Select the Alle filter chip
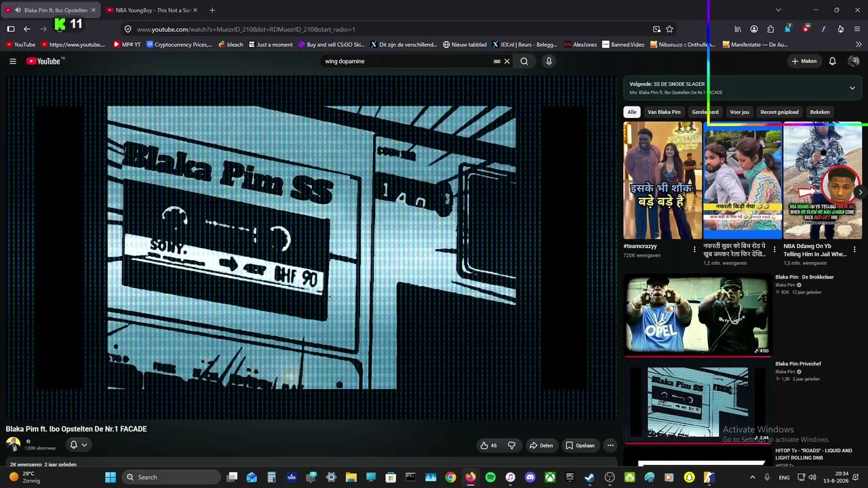Image resolution: width=868 pixels, height=488 pixels. click(632, 112)
